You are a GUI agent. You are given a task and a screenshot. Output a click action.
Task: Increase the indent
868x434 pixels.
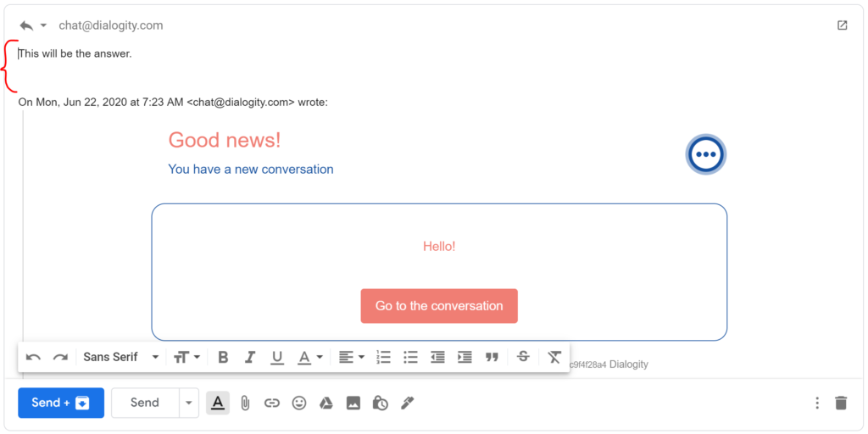click(465, 358)
